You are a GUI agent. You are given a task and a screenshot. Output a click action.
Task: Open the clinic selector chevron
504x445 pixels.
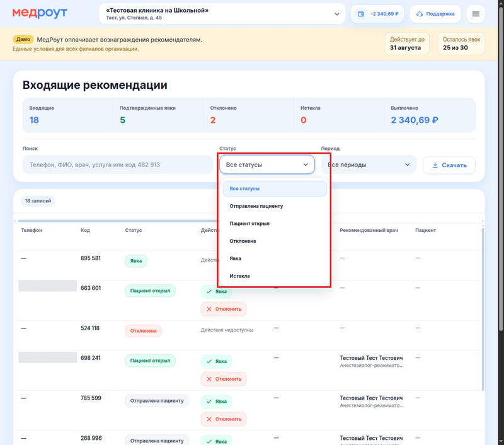pos(336,14)
